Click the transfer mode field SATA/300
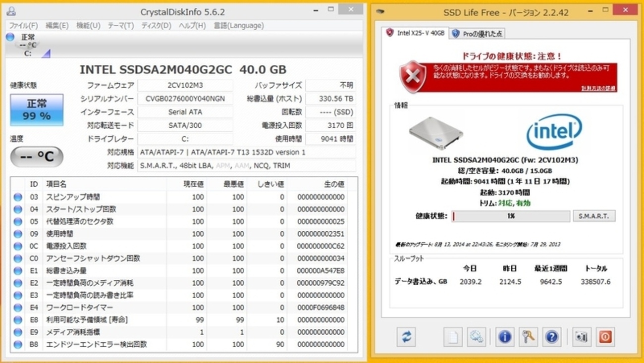The height and width of the screenshot is (363, 644). tap(185, 125)
